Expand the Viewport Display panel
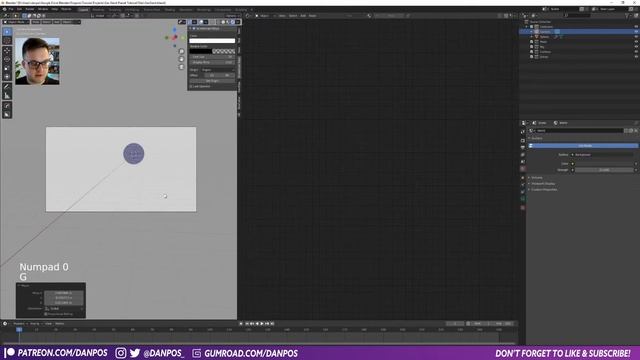Viewport: 640px width, 360px height. pos(542,184)
